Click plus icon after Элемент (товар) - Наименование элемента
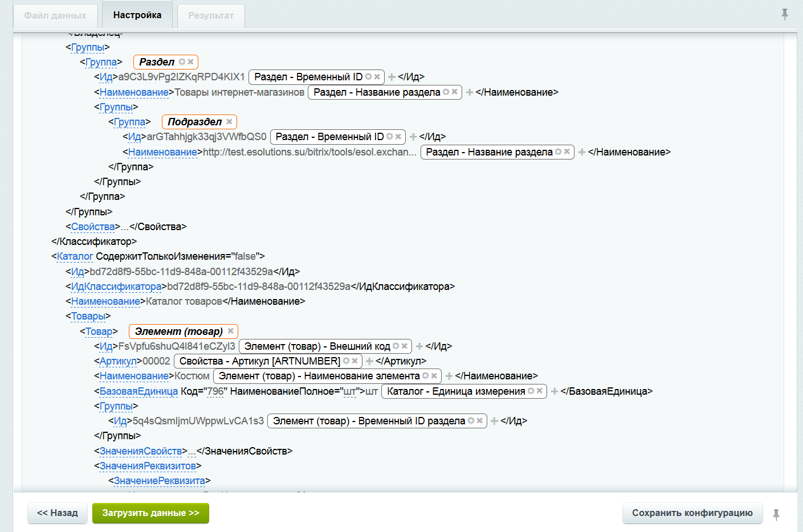 (449, 376)
